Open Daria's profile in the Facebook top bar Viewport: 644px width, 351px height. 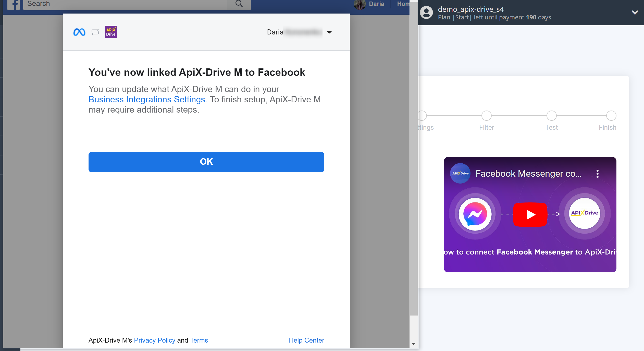[376, 4]
